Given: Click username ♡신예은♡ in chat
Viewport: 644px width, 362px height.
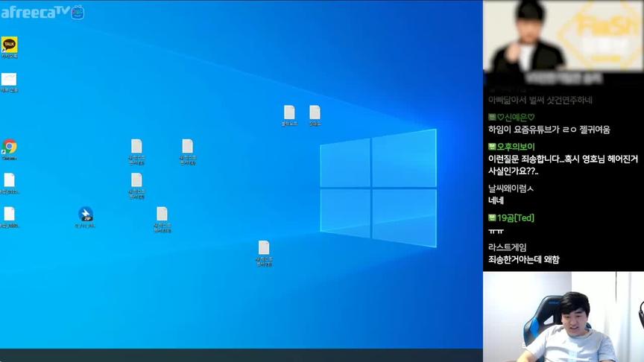Looking at the screenshot, I should point(516,118).
